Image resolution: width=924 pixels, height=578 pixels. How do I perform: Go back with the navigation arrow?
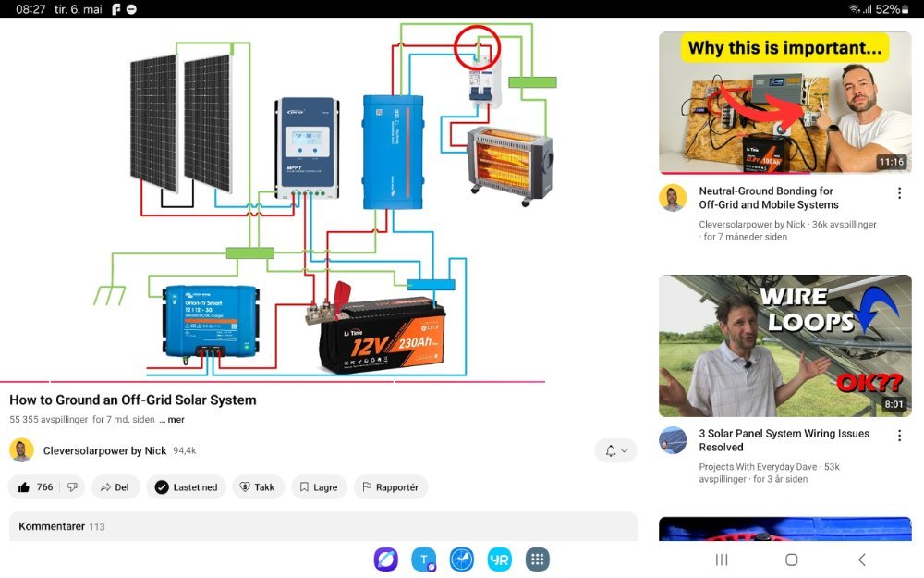(861, 560)
